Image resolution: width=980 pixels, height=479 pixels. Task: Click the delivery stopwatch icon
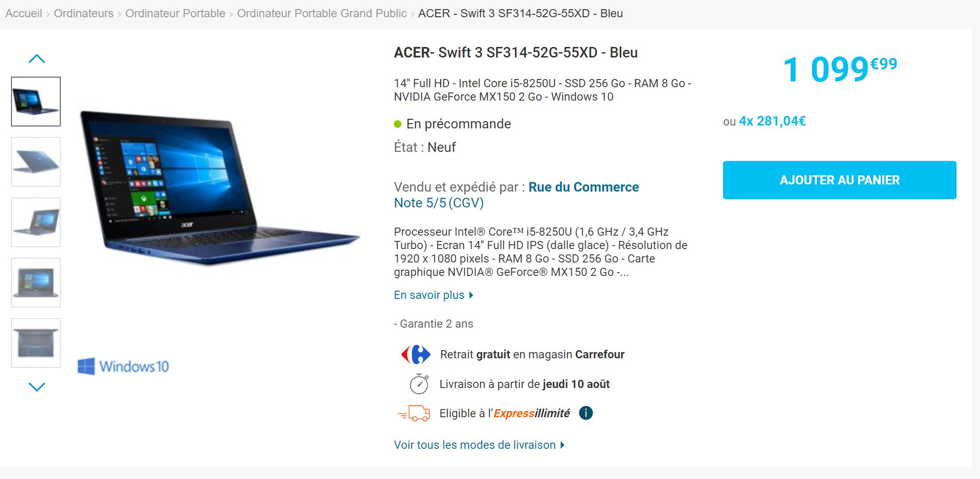[x=419, y=384]
